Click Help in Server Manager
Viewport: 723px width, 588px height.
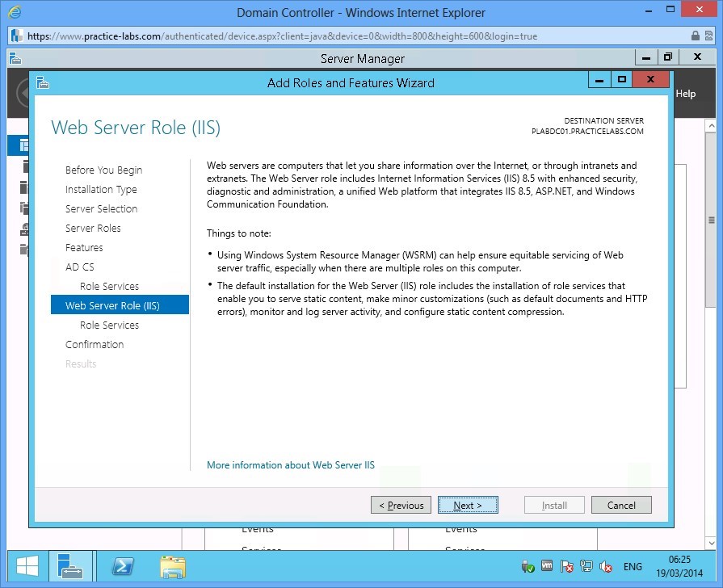coord(685,93)
